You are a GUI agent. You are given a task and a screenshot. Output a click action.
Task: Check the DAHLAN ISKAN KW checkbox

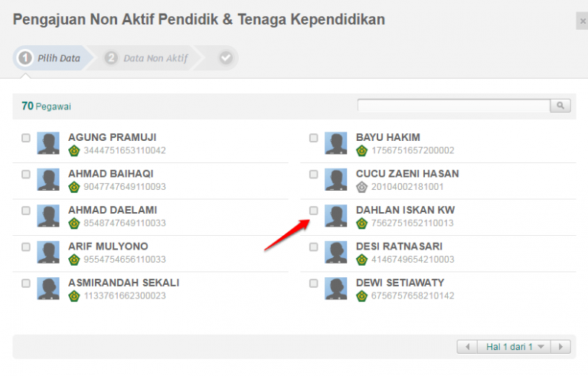point(313,211)
